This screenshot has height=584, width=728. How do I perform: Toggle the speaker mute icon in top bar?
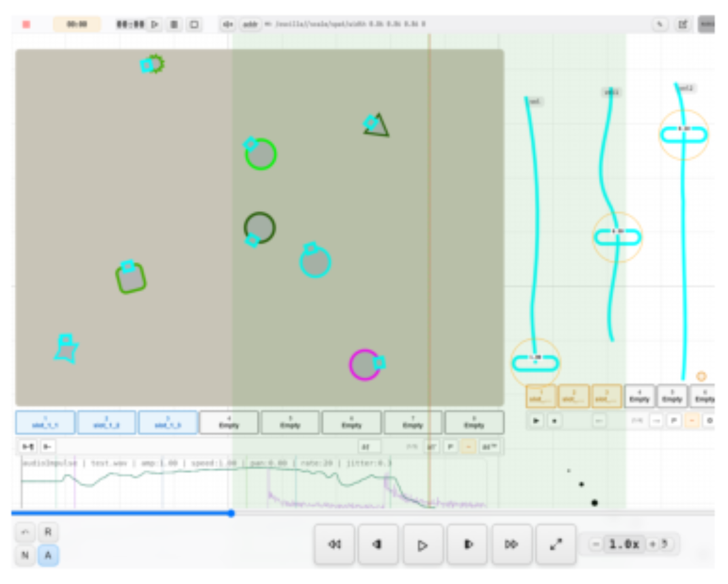pyautogui.click(x=228, y=24)
